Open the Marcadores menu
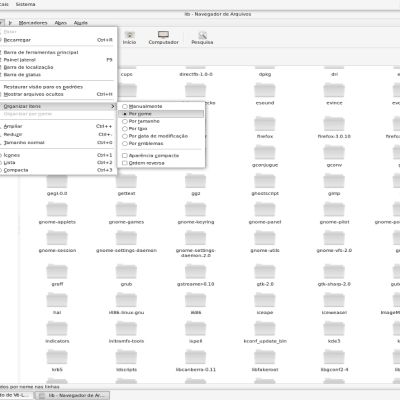Screen dimensions: 400x400 [33, 23]
